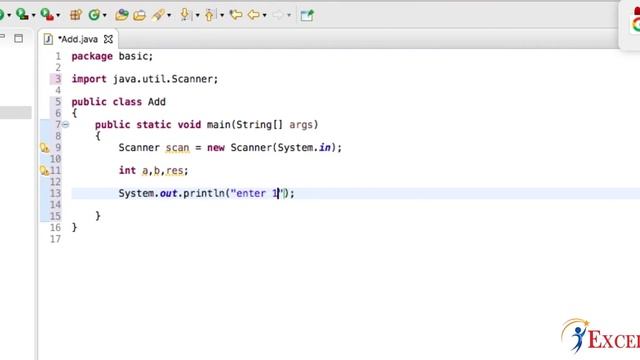
Task: Click the Java file icon on Add.java tab
Action: (x=48, y=39)
